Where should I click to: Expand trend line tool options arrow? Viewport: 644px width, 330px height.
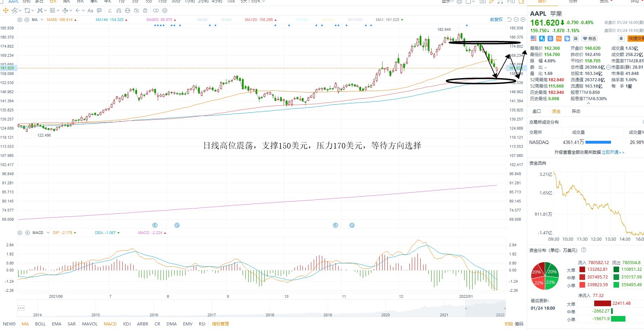[x=20, y=11]
